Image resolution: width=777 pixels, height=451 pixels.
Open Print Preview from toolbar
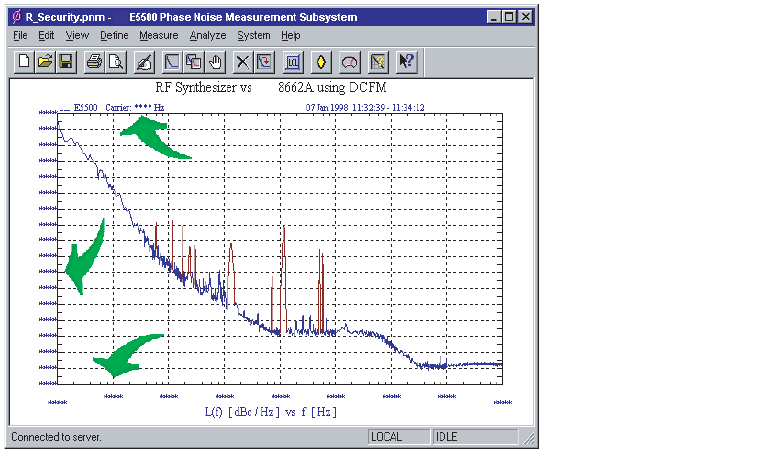pos(116,62)
